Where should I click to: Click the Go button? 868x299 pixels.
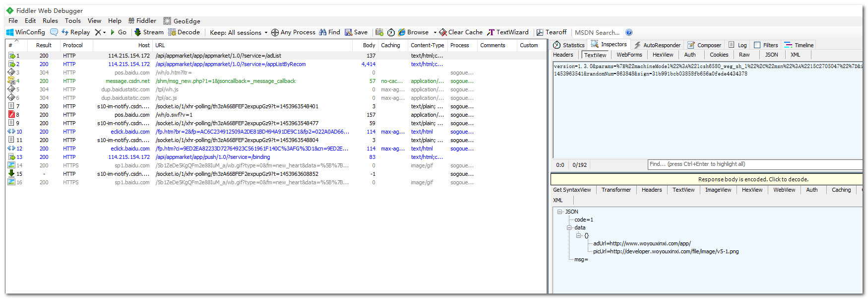(119, 32)
